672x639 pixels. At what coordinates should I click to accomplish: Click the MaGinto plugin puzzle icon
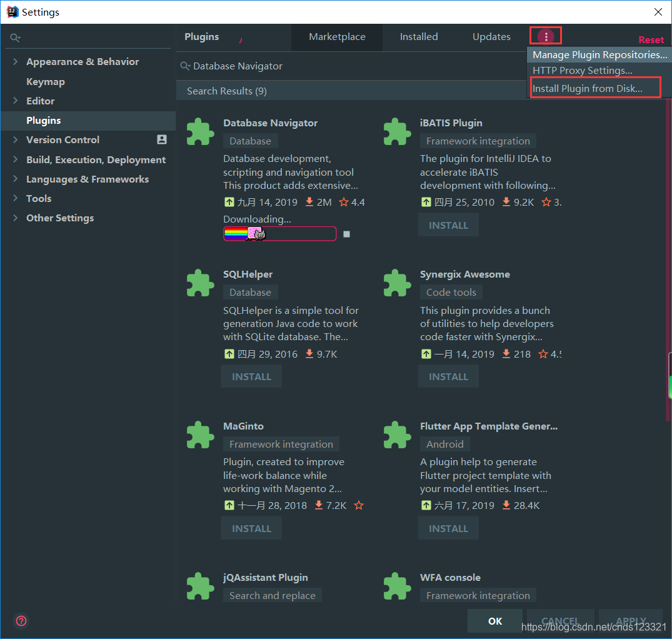coord(200,435)
